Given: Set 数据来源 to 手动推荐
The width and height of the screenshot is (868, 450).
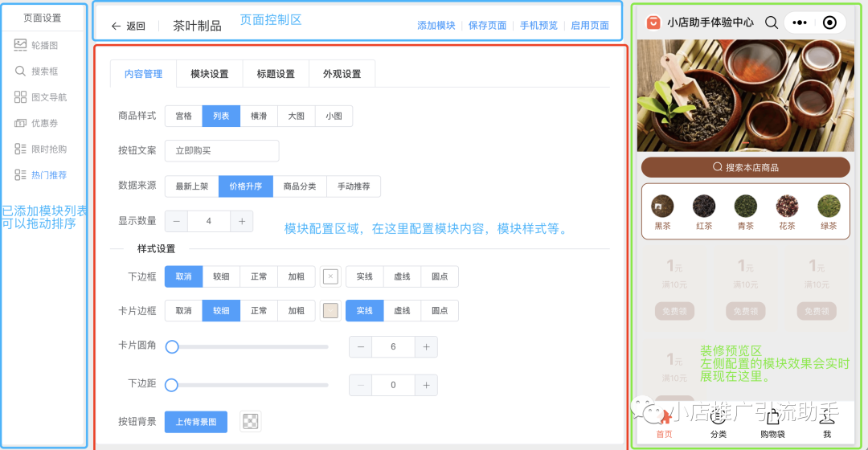Looking at the screenshot, I should tap(354, 186).
